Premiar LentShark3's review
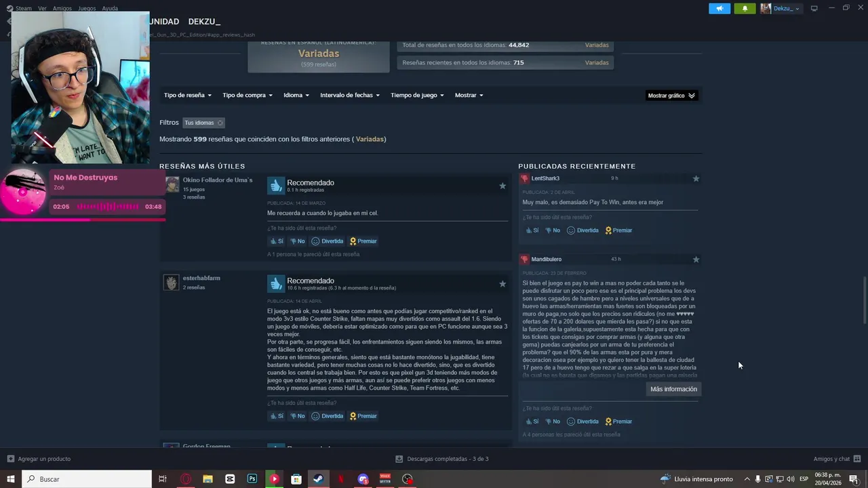Screen dimensions: 868x488 618,230
